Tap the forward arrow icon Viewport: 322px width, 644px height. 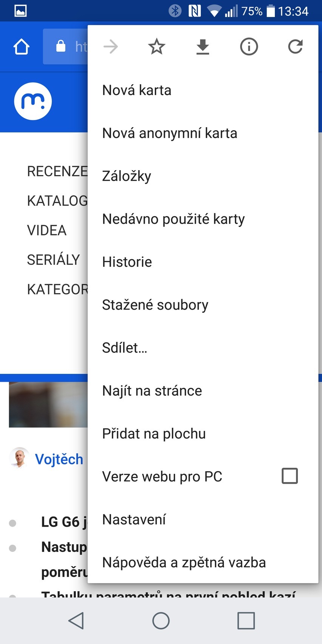tap(111, 47)
